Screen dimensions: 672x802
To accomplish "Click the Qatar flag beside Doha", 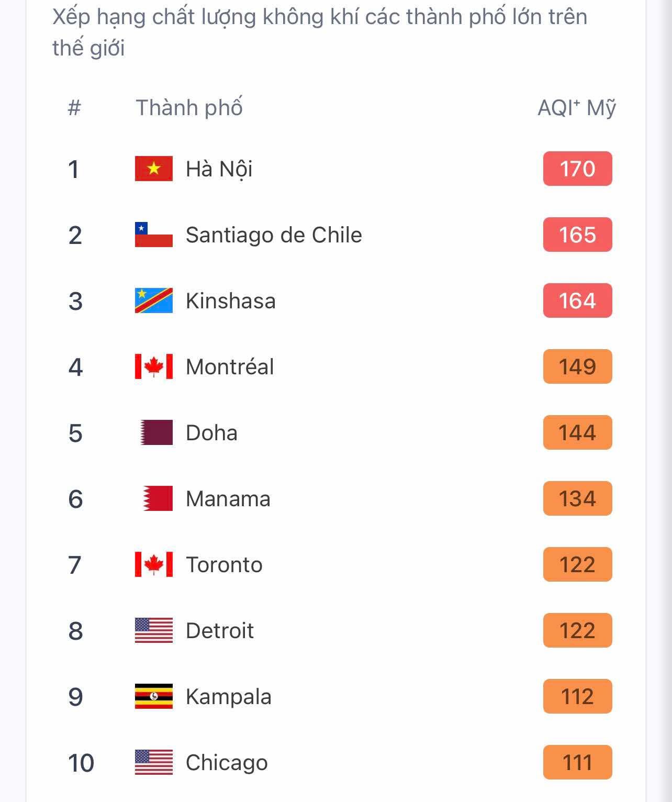I will click(x=156, y=432).
